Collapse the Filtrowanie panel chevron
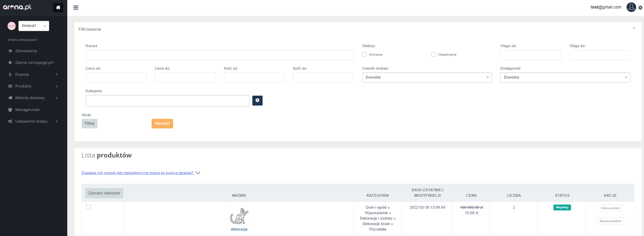644x236 pixels. point(634,28)
